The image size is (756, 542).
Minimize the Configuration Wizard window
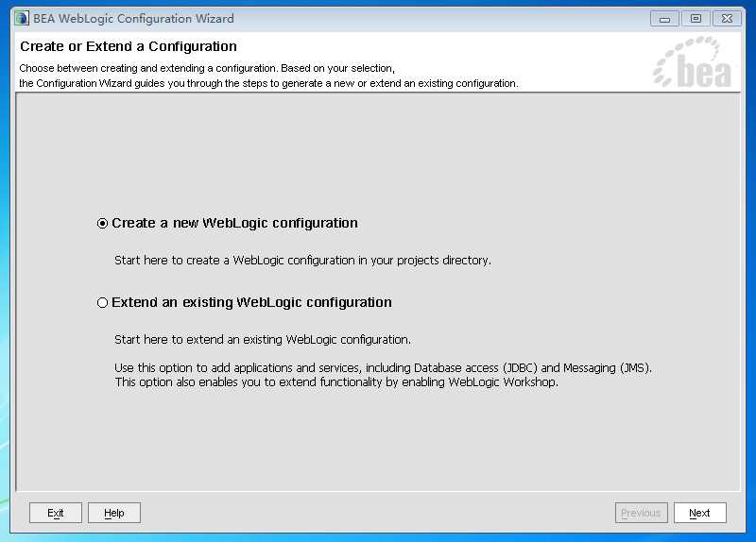665,19
